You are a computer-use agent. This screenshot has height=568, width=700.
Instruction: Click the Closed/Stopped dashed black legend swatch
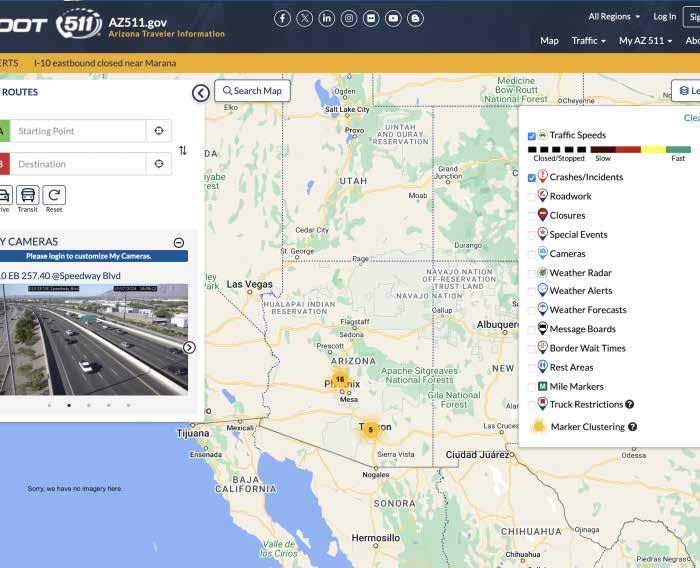click(x=557, y=150)
